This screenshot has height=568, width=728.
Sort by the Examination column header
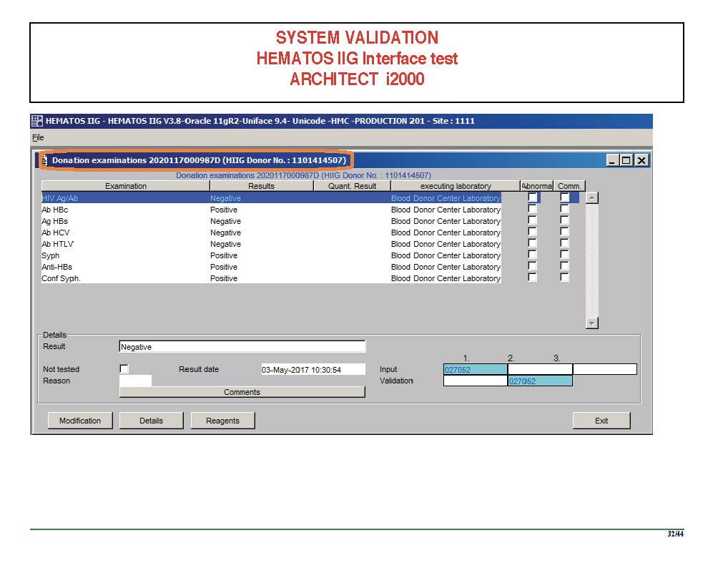125,186
